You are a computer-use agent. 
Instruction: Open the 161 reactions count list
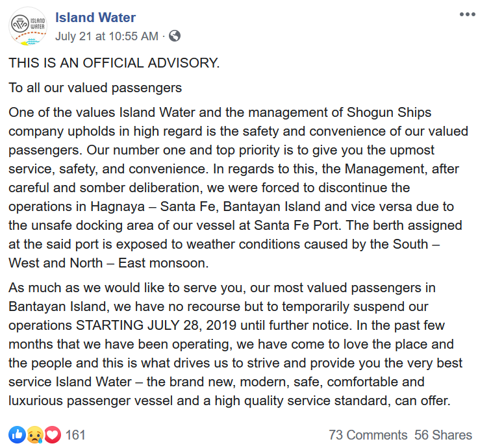(75, 435)
